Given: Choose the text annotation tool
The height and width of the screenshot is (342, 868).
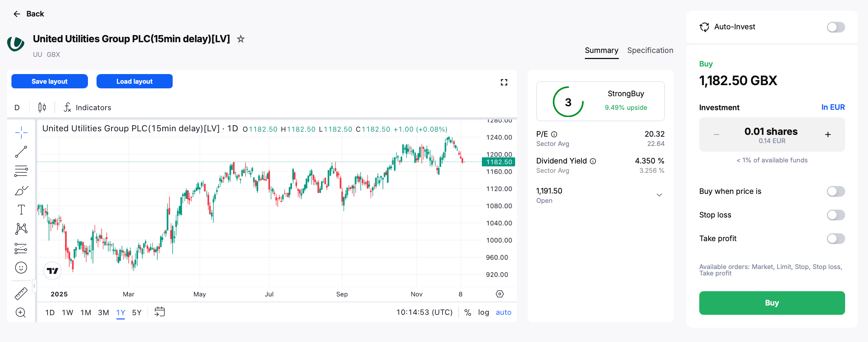Looking at the screenshot, I should point(21,210).
